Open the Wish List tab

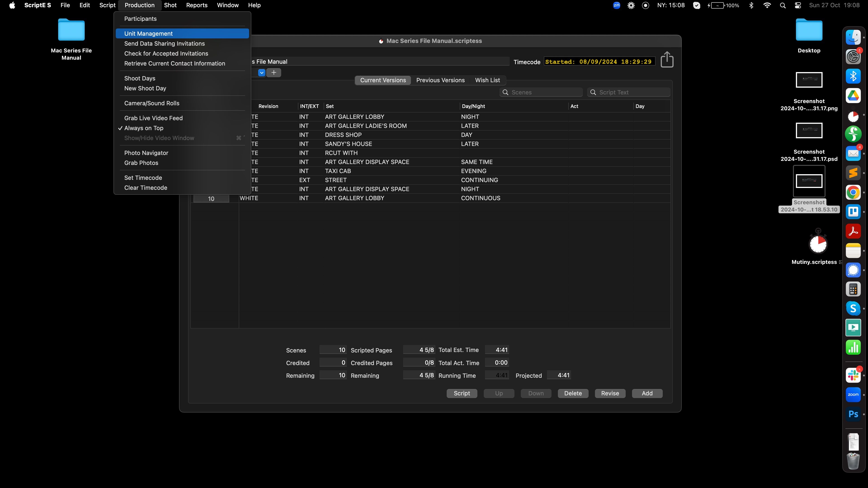coord(487,80)
